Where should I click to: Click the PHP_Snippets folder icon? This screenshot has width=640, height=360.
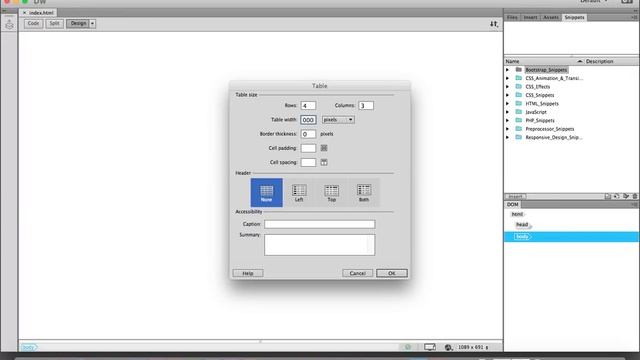click(519, 120)
